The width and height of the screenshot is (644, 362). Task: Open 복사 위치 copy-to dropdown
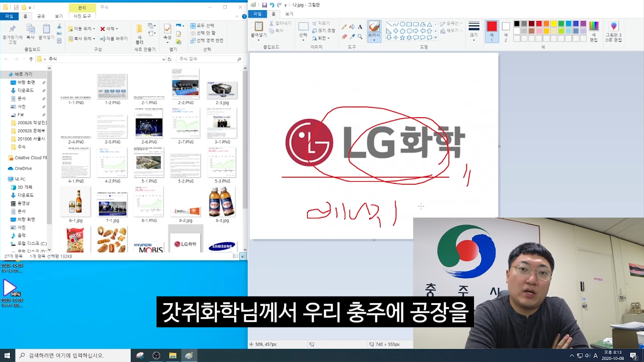click(82, 39)
